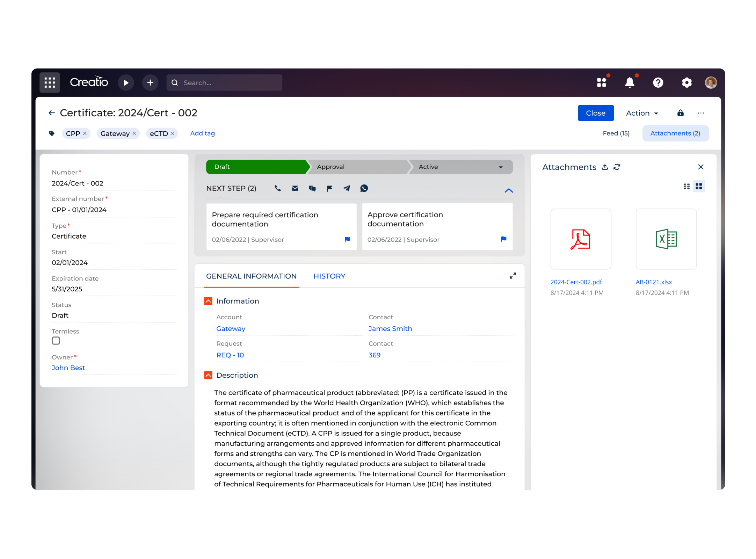The width and height of the screenshot is (756, 559).
Task: Collapse the Description section
Action: 208,375
